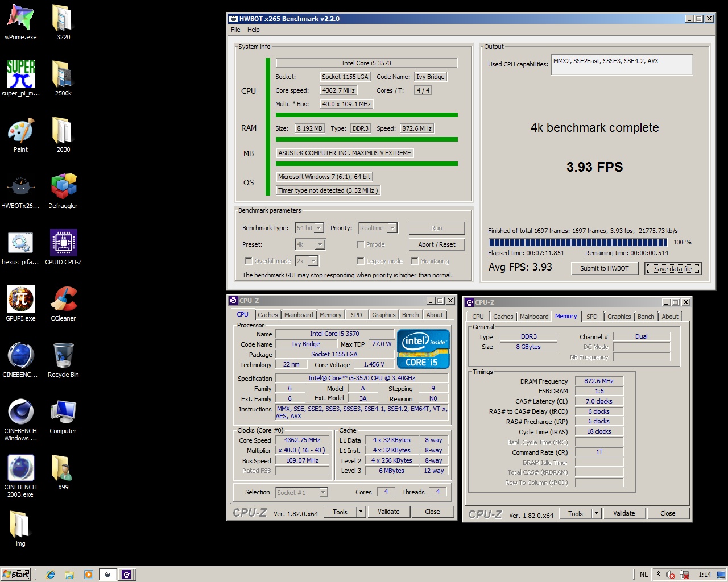Open the Preset 4k dropdown
This screenshot has height=582, width=728.
pos(320,244)
